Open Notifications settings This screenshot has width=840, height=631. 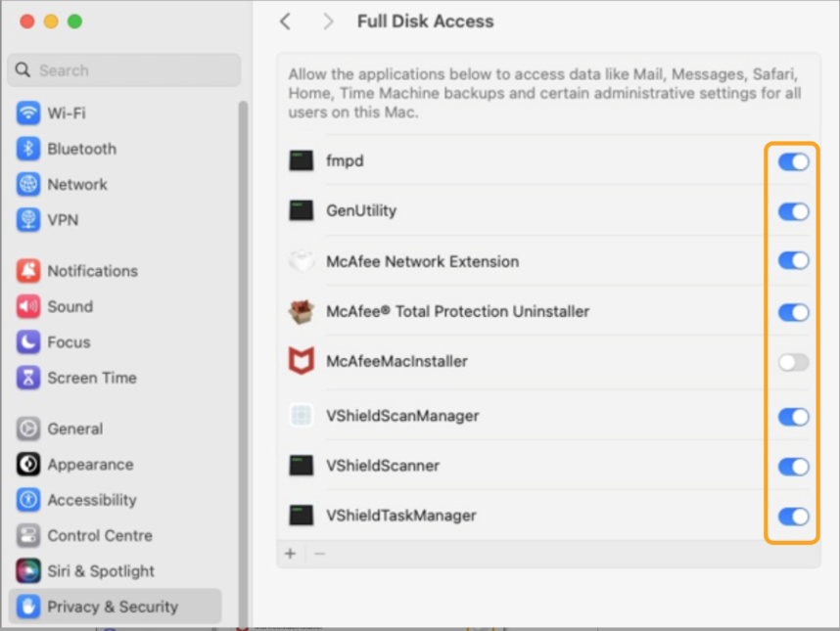(x=91, y=271)
